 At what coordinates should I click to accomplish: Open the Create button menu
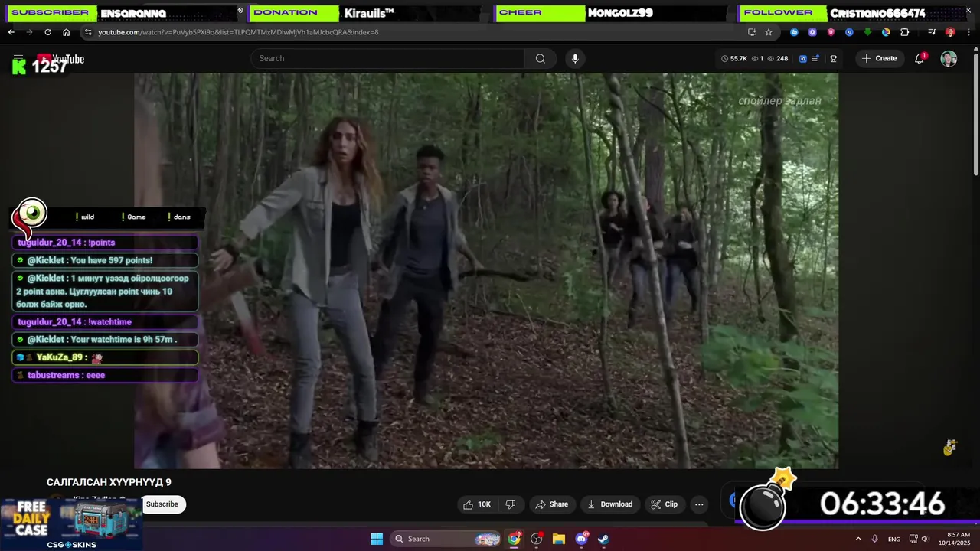coord(879,58)
